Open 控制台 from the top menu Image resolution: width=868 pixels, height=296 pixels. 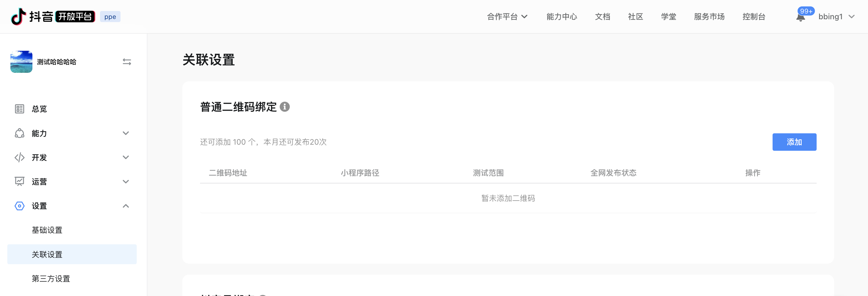pos(753,17)
